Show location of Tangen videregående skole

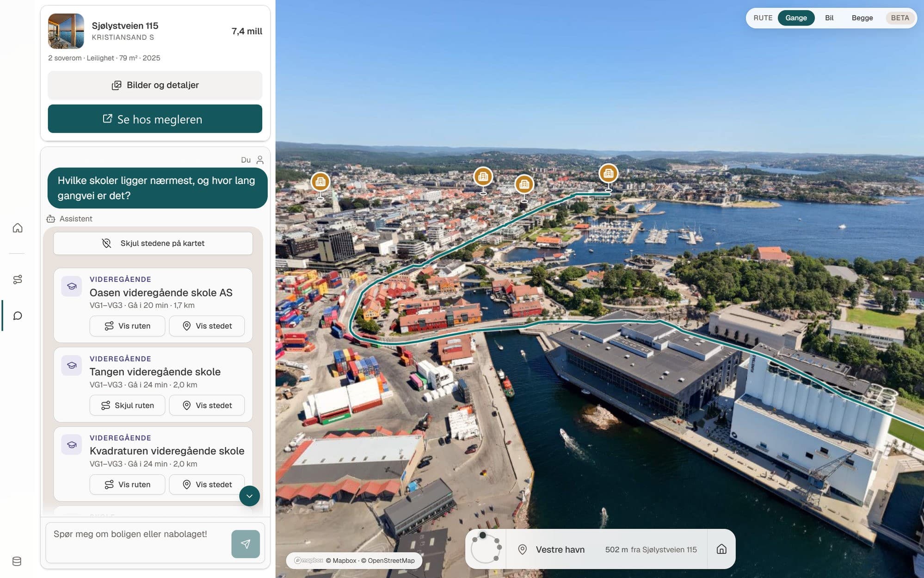coord(207,406)
